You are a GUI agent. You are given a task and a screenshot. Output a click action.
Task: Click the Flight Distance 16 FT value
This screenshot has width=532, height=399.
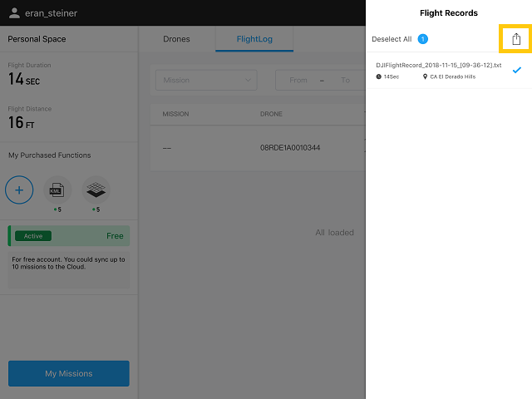pyautogui.click(x=21, y=122)
